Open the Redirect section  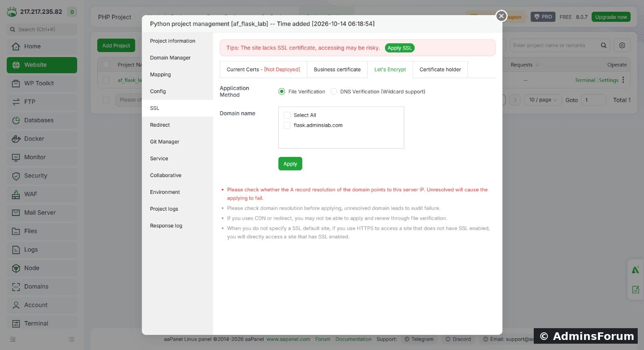[x=177, y=125]
